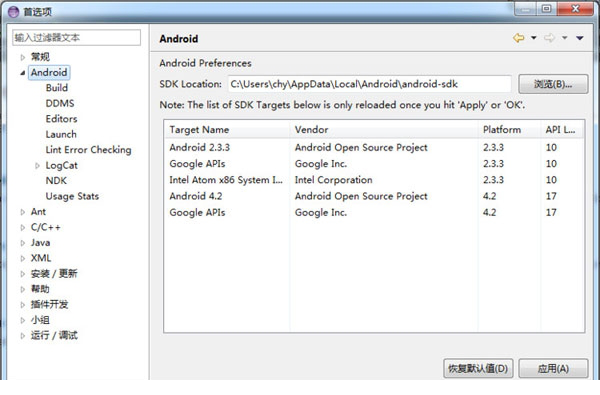Expand the LogCat tree node

pos(38,166)
